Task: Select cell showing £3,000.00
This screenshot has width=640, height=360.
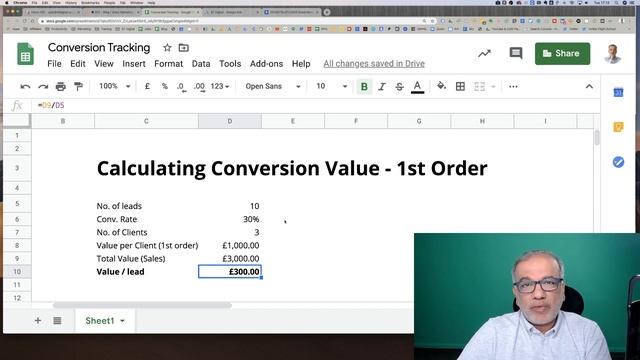Action: pyautogui.click(x=230, y=258)
